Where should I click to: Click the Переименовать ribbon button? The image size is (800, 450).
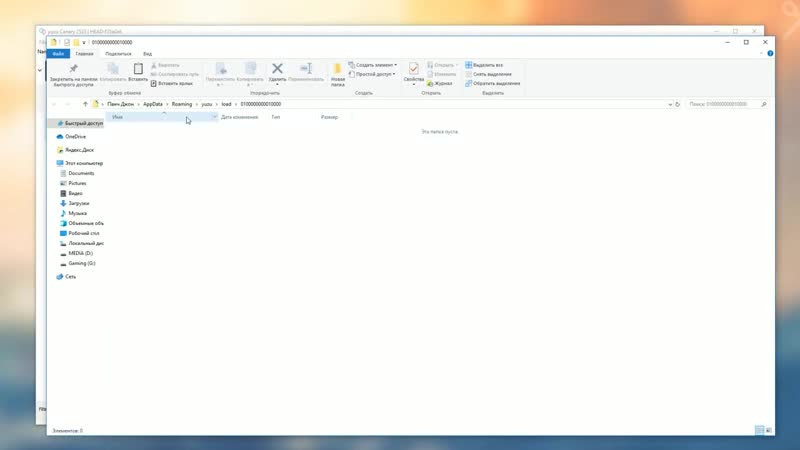pyautogui.click(x=306, y=72)
